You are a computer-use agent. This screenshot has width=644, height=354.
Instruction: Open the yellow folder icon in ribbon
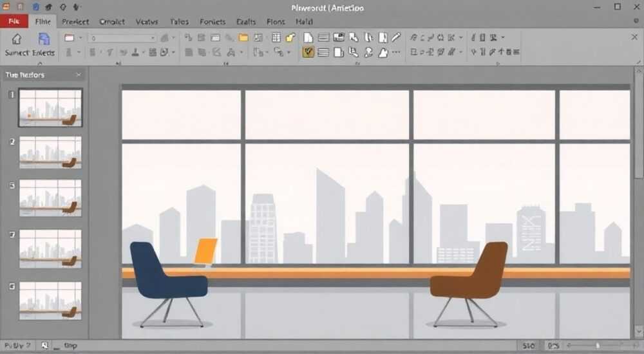[243, 38]
